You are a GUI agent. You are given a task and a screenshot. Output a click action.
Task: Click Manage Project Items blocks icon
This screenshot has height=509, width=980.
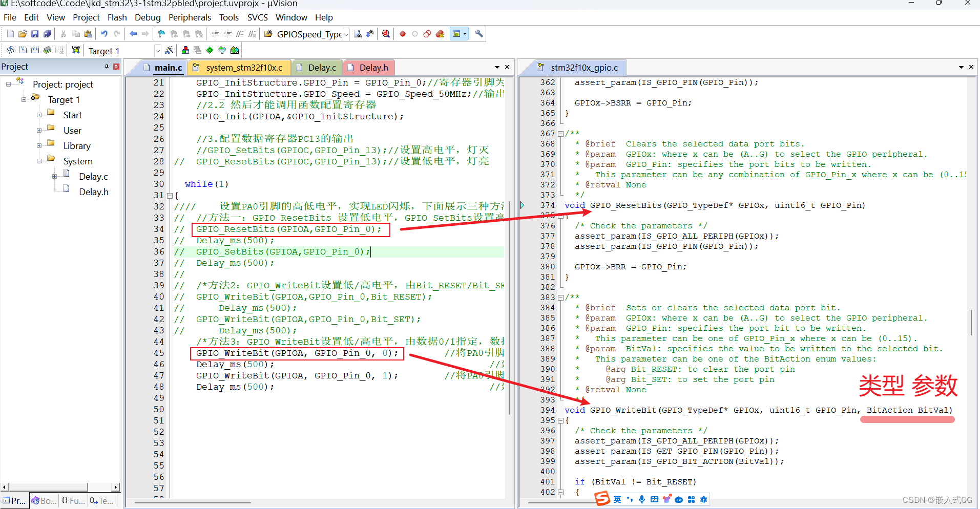(185, 50)
